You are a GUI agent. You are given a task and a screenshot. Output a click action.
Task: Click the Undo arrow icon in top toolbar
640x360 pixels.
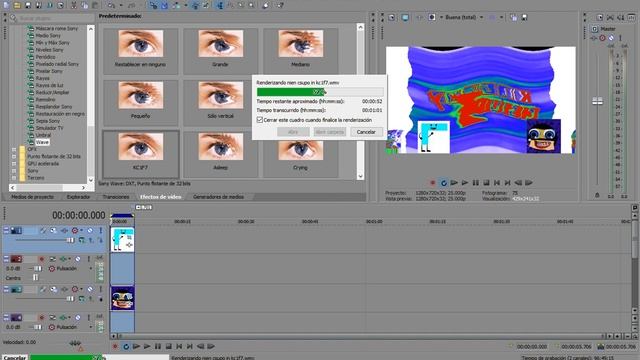tap(111, 5)
